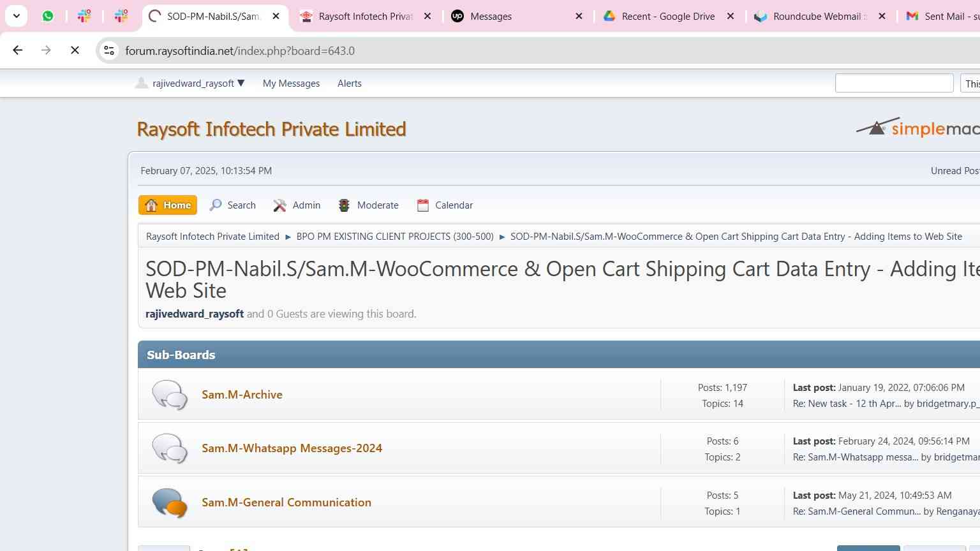The width and height of the screenshot is (980, 551).
Task: Open last post 'Re: Sam.M-Whatsapp messa...'
Action: 856,457
